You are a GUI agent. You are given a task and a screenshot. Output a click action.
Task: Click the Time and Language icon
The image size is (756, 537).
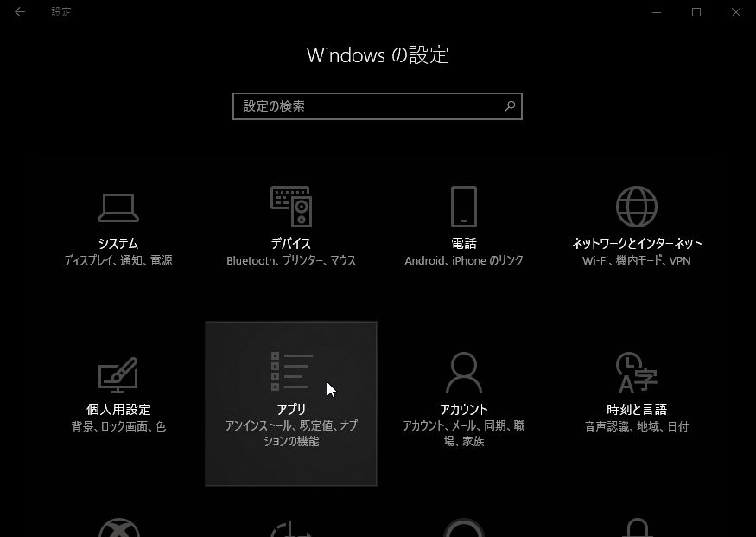(636, 373)
